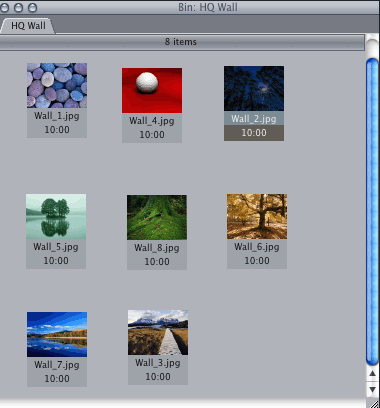Click the 10:00 duration under Wall_3.jpg
Screen dimensions: 380x408
[x=158, y=377]
